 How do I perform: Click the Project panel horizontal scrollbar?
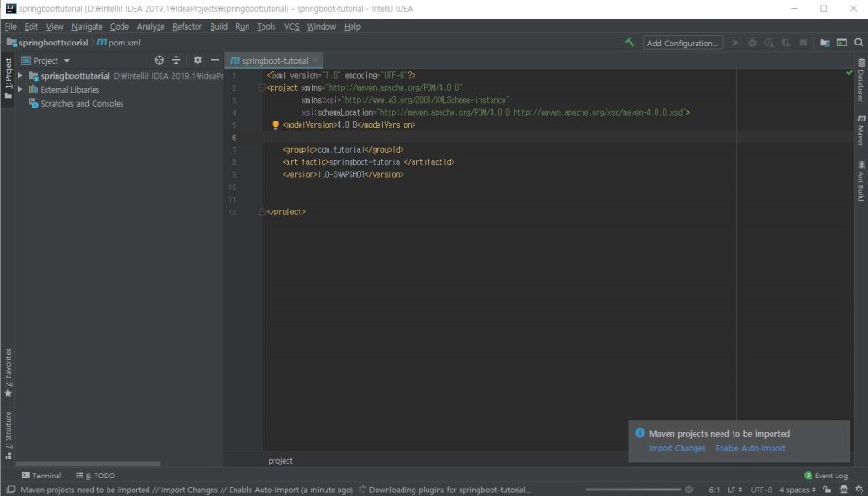coord(88,464)
